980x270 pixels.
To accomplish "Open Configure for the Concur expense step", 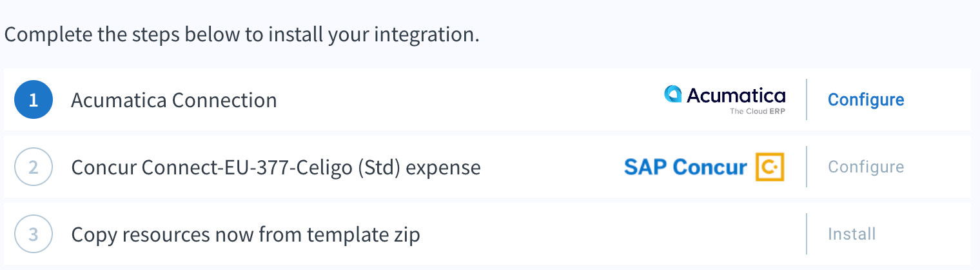I will (866, 167).
